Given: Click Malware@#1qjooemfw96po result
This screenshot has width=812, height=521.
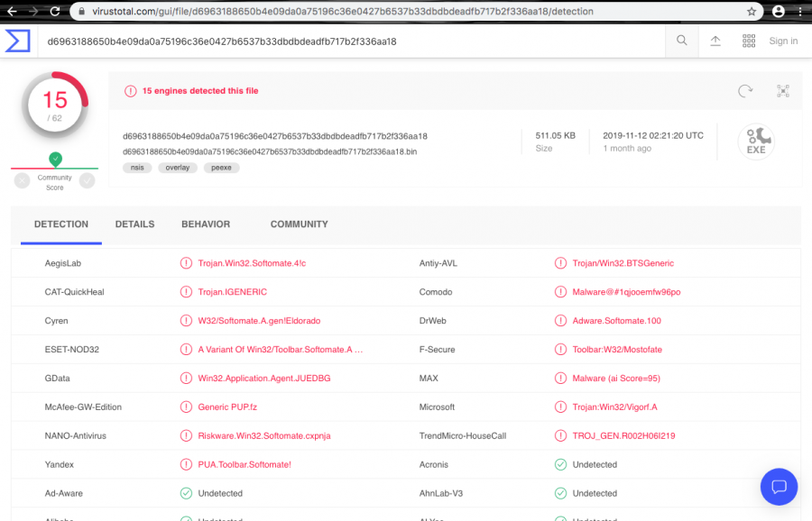Looking at the screenshot, I should pos(626,292).
